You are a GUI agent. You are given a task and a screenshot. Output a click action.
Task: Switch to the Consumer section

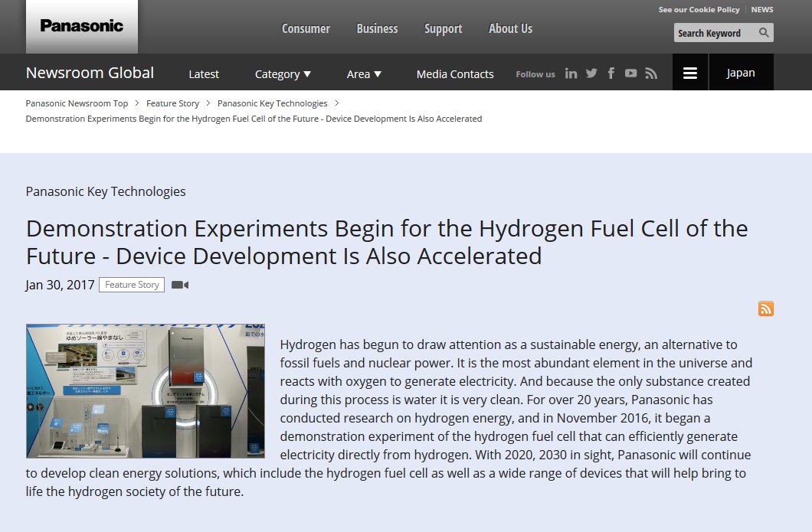[306, 28]
